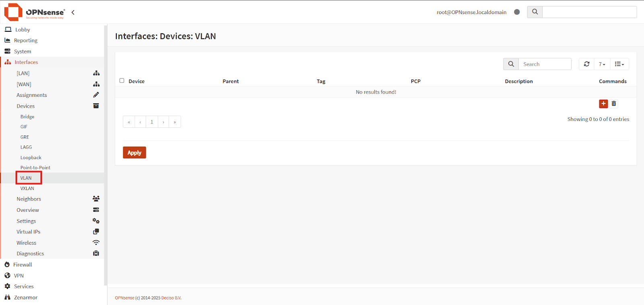Viewport: 644px width, 305px height.
Task: Open the System menu
Action: tap(23, 51)
